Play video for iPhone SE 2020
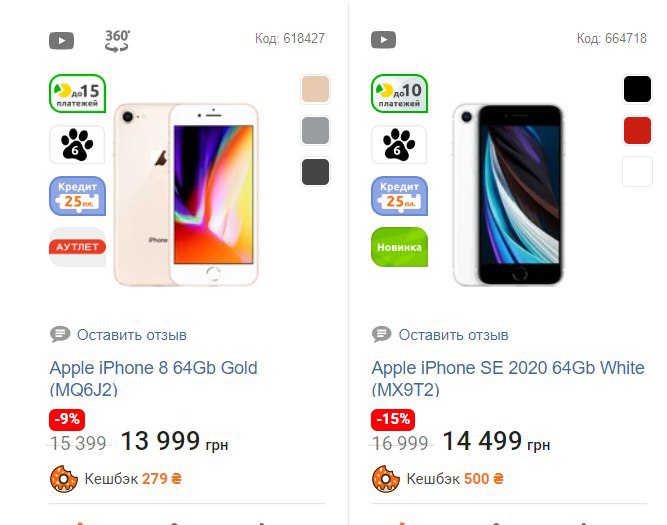The height and width of the screenshot is (525, 667). click(x=383, y=40)
